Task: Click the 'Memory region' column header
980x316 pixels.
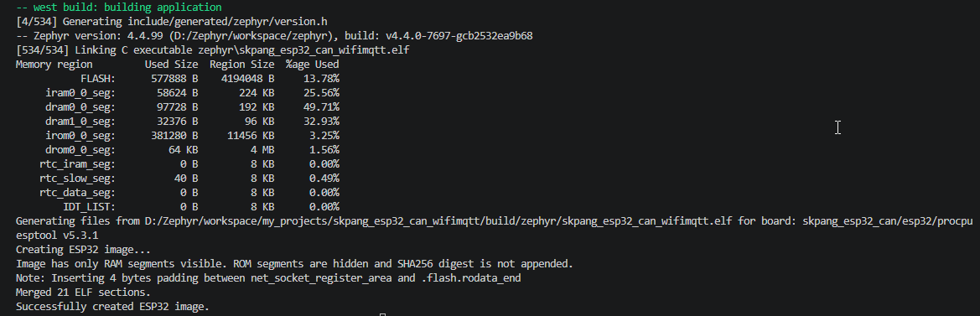Action: tap(54, 65)
